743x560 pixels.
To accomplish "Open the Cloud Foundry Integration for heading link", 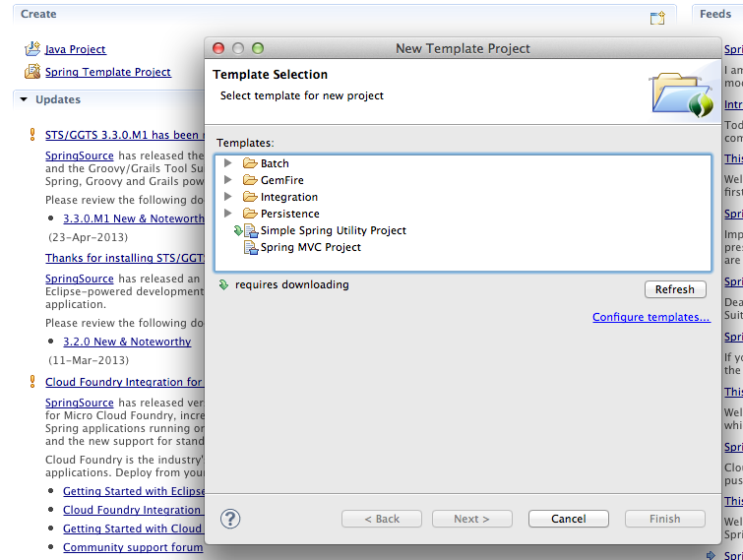I will click(125, 382).
